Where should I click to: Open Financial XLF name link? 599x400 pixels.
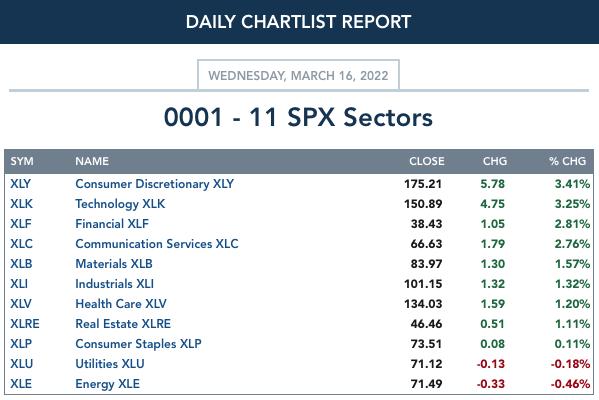pos(112,223)
